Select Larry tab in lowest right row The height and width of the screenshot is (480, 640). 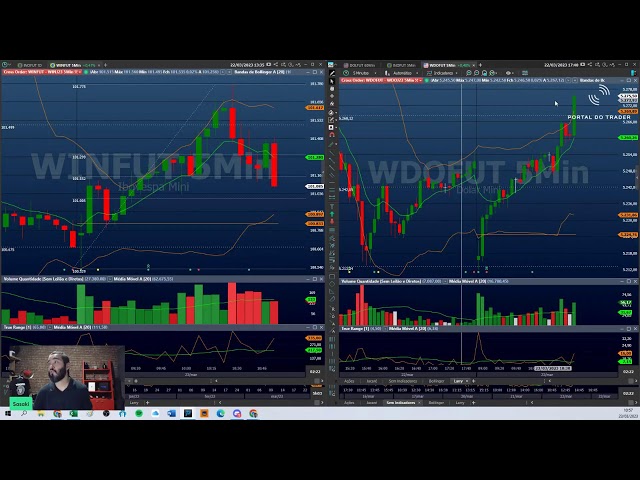[460, 402]
